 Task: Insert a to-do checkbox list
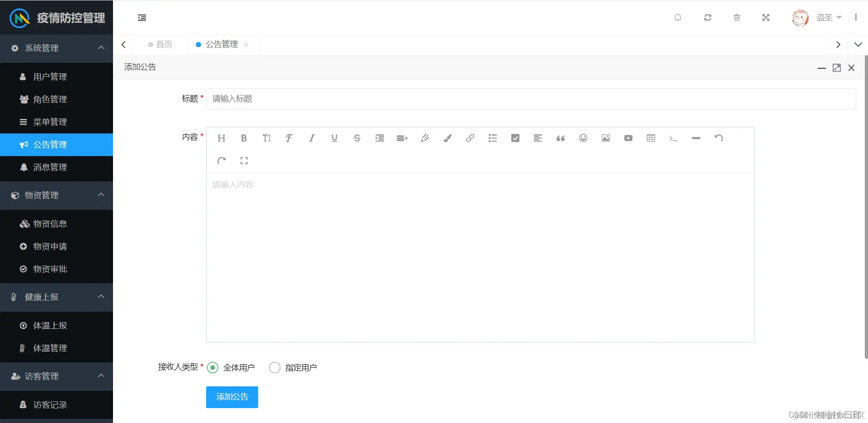tap(515, 138)
